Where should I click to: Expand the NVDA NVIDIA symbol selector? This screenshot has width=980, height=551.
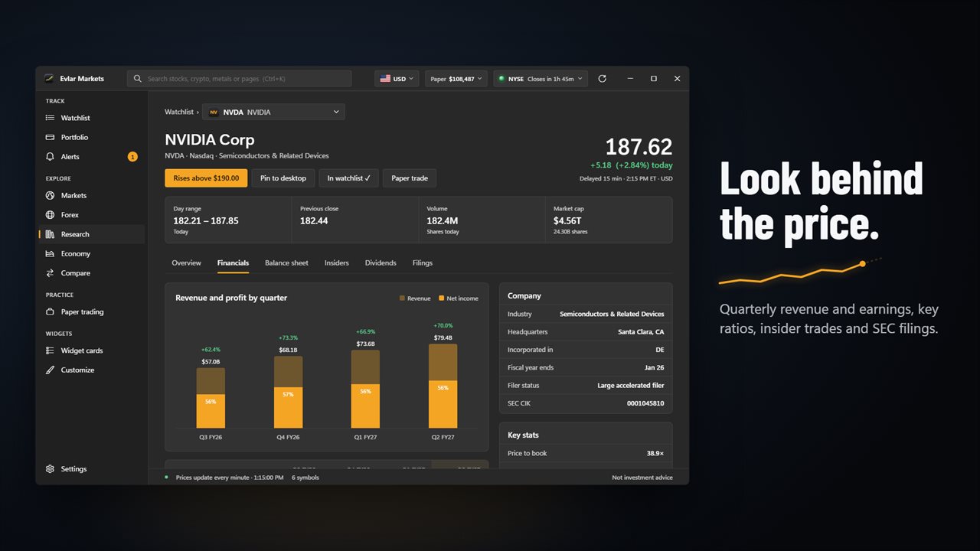273,112
